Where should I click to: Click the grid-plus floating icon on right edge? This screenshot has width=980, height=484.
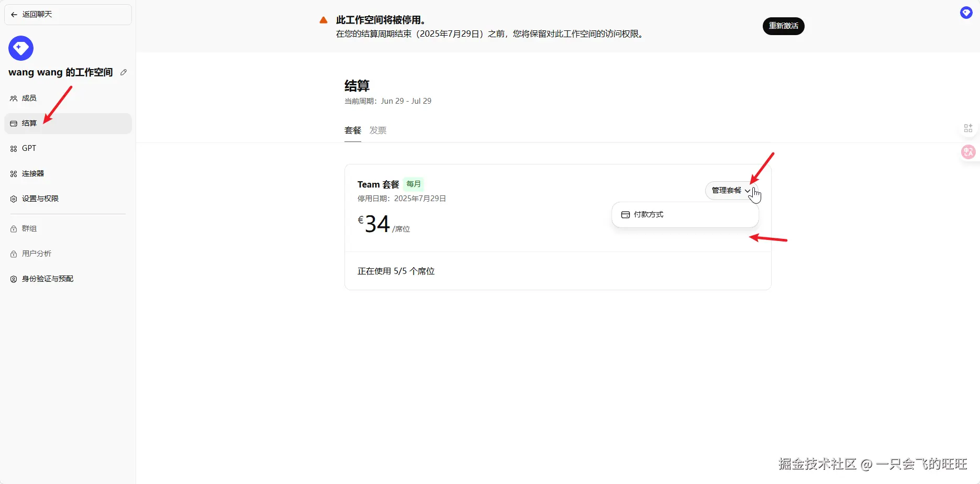[x=968, y=128]
